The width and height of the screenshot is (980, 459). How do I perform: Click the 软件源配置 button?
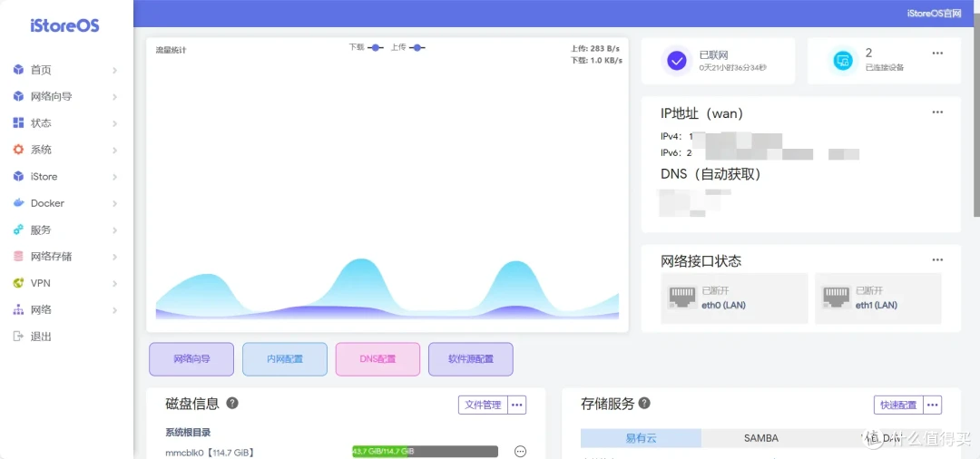[x=471, y=359]
